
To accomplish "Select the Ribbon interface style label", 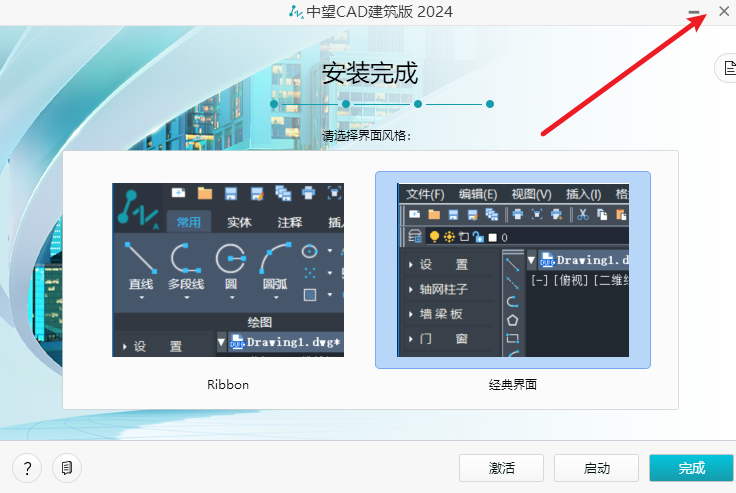I will (228, 384).
